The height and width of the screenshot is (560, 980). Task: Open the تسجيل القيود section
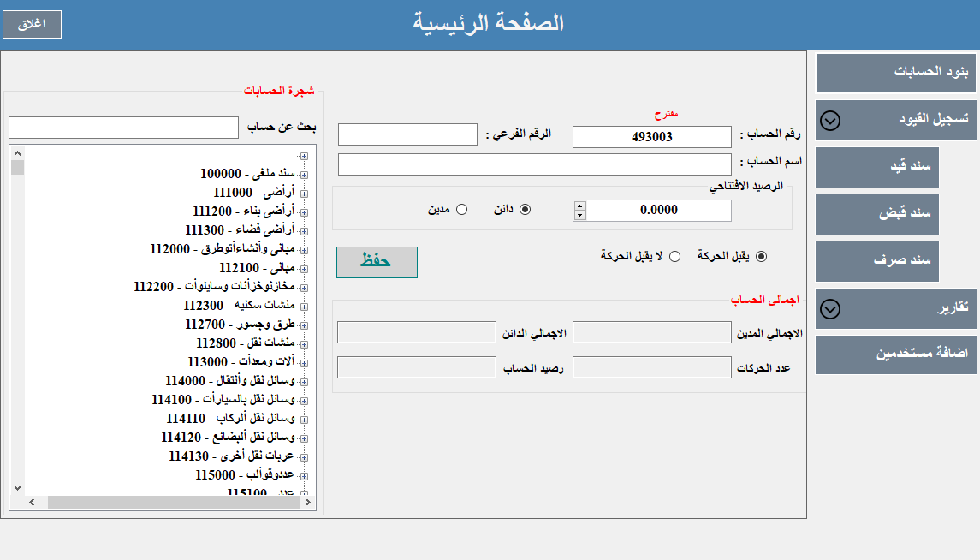tap(895, 120)
